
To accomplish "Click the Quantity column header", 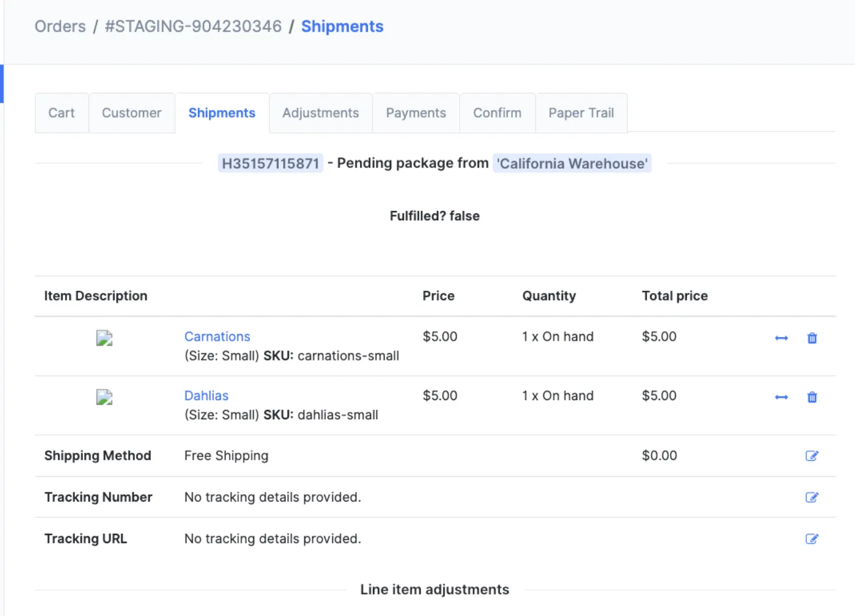I will pos(549,296).
